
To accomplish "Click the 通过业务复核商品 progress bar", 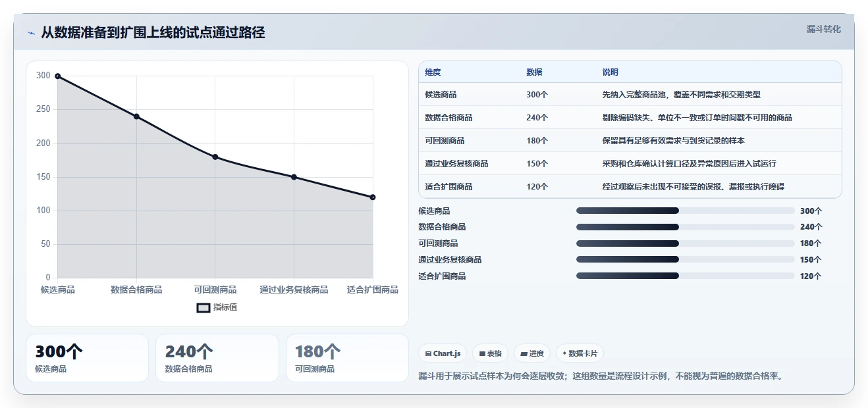I will (685, 260).
